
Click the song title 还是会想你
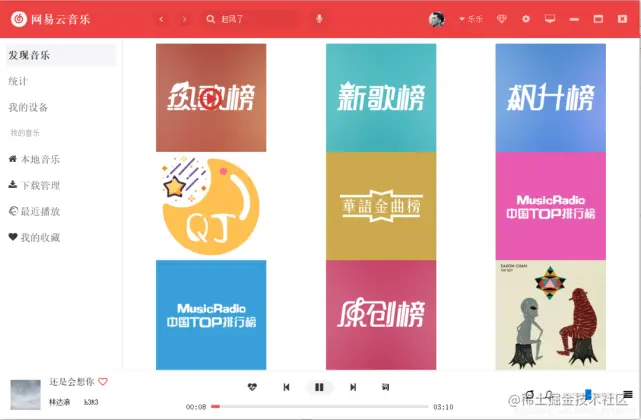point(72,382)
